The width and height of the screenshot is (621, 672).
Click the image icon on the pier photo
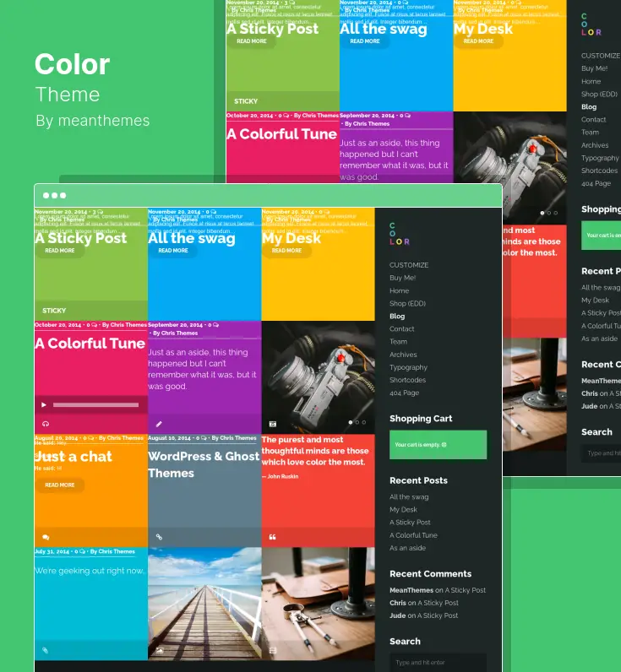tap(159, 650)
